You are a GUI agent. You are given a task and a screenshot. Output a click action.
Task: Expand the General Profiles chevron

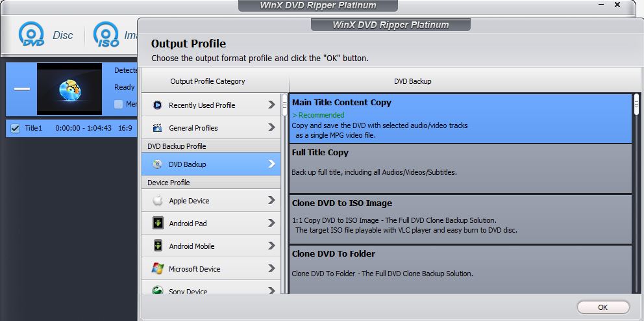tap(271, 128)
